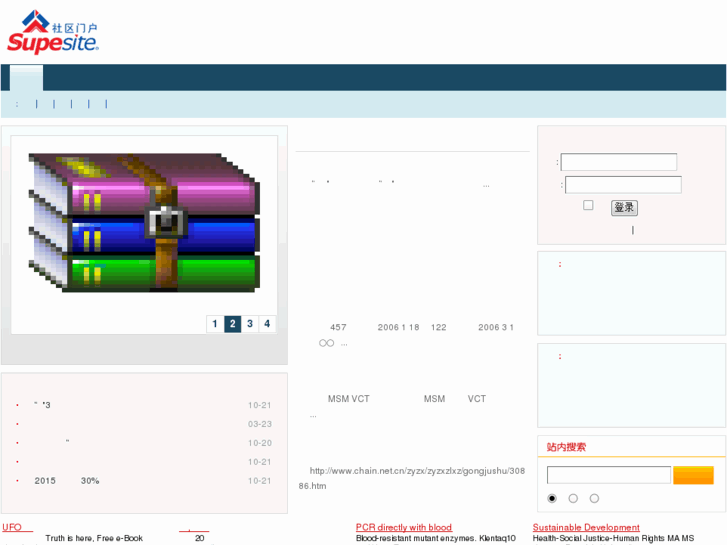Open the 'UFO' ad link
727x545 pixels.
17,527
